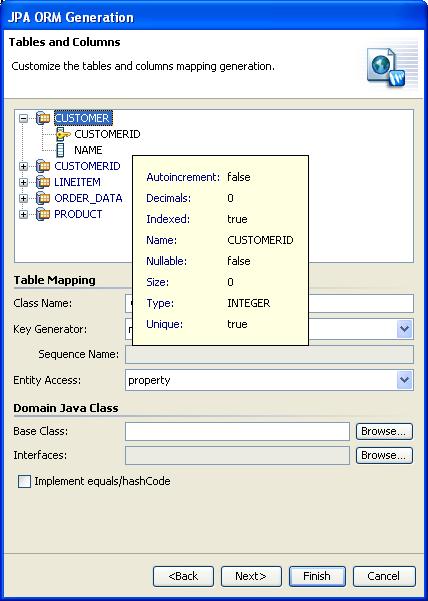Enable Implement equals/hashCode checkbox

click(25, 481)
